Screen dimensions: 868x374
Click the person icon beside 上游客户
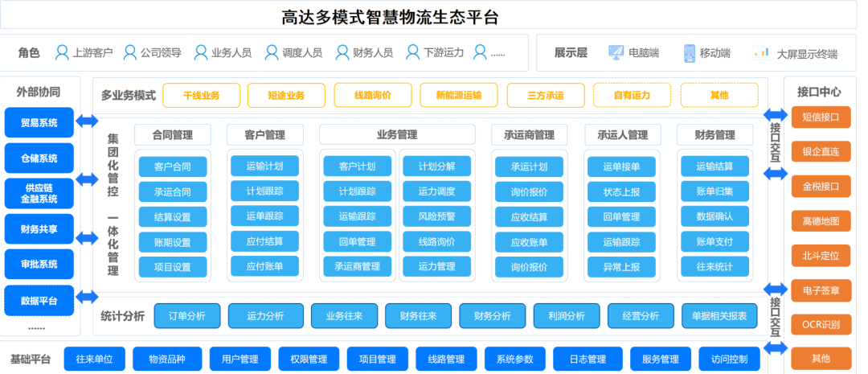(x=62, y=53)
